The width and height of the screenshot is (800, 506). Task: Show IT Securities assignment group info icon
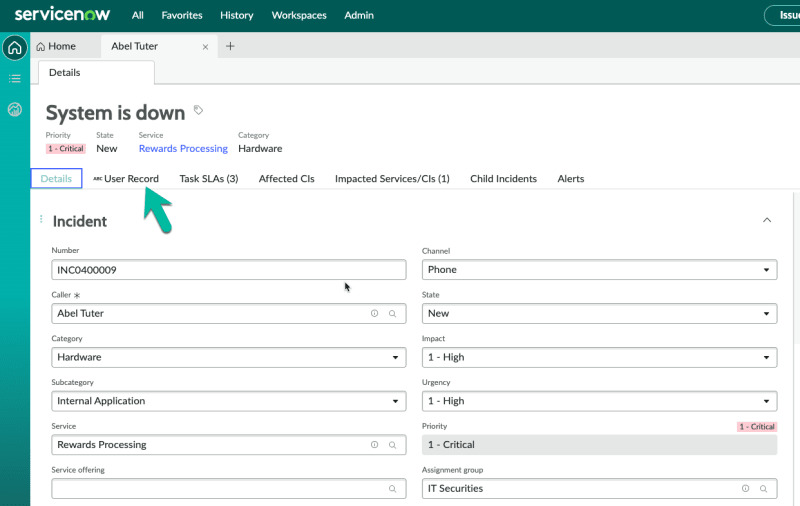[x=745, y=488]
